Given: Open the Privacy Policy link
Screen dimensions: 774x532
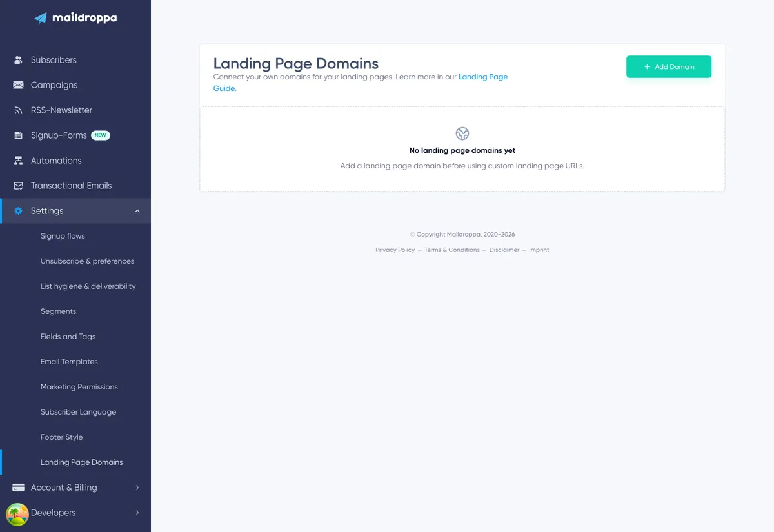Looking at the screenshot, I should tap(395, 250).
